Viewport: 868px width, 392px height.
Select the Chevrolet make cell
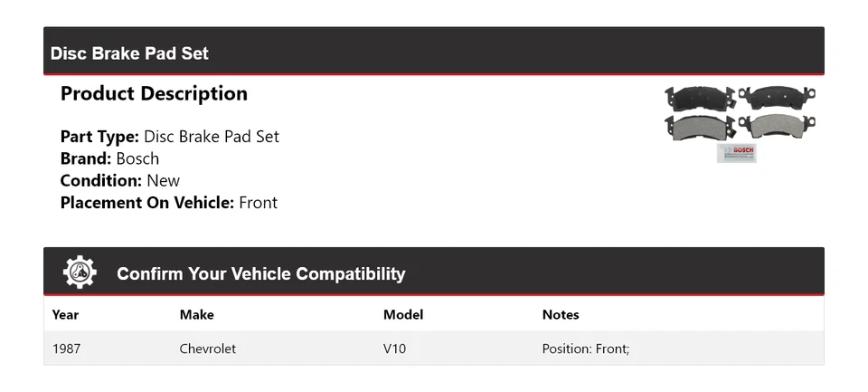pos(208,349)
